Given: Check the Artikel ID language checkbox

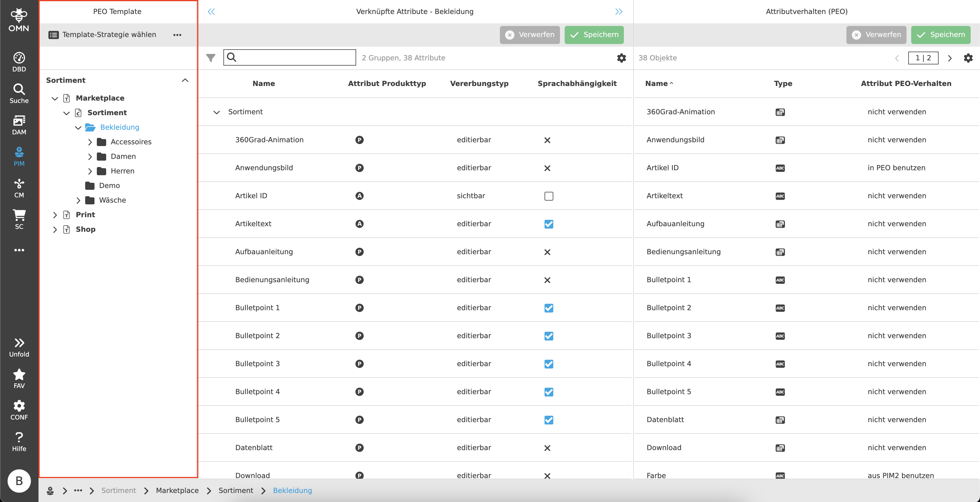Looking at the screenshot, I should tap(549, 196).
